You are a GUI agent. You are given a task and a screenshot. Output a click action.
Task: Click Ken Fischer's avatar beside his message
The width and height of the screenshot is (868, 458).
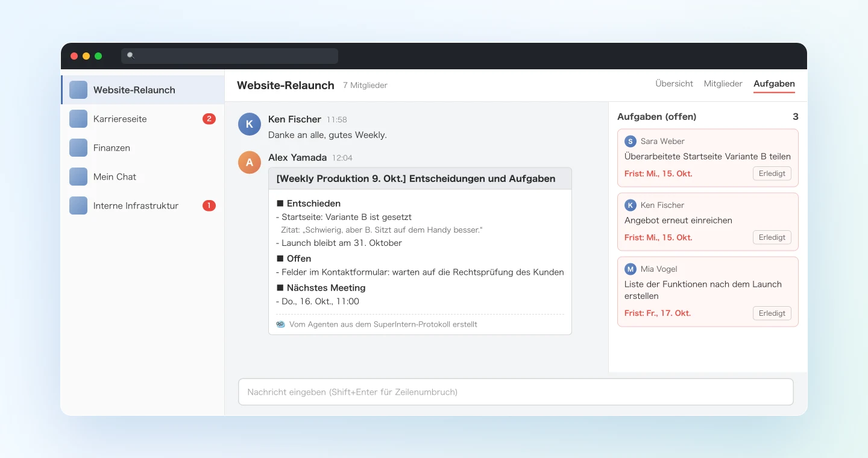[250, 124]
